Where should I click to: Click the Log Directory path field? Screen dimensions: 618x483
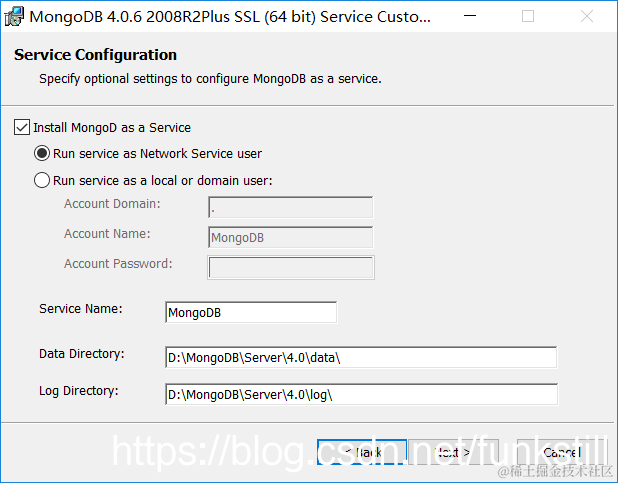pyautogui.click(x=361, y=394)
